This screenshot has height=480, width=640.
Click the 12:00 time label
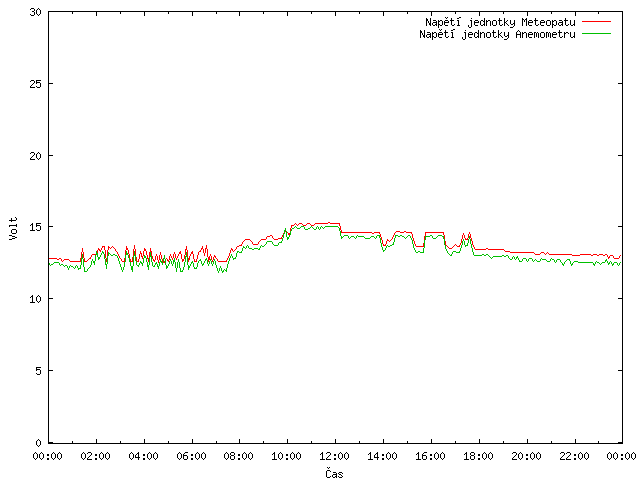coord(334,456)
